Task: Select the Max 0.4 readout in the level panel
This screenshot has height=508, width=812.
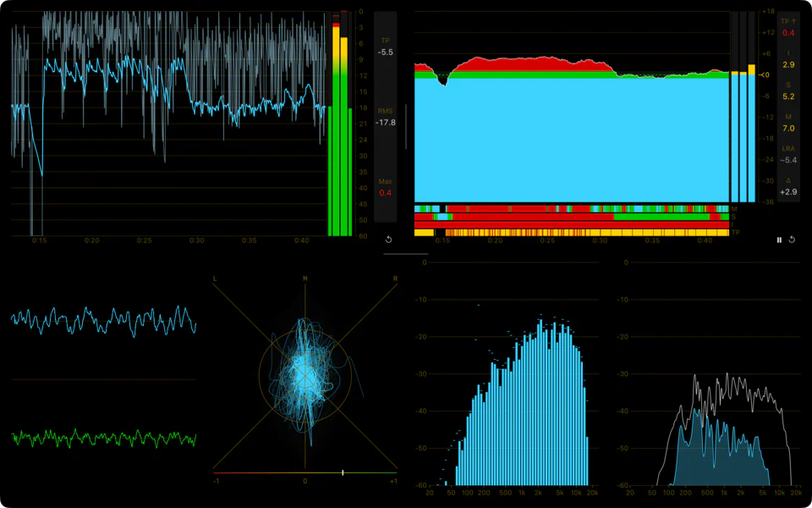Action: tap(385, 188)
